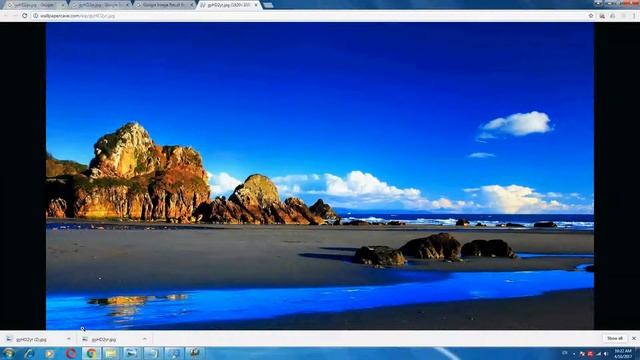Click Show all downloads
The width and height of the screenshot is (640, 360).
point(615,338)
